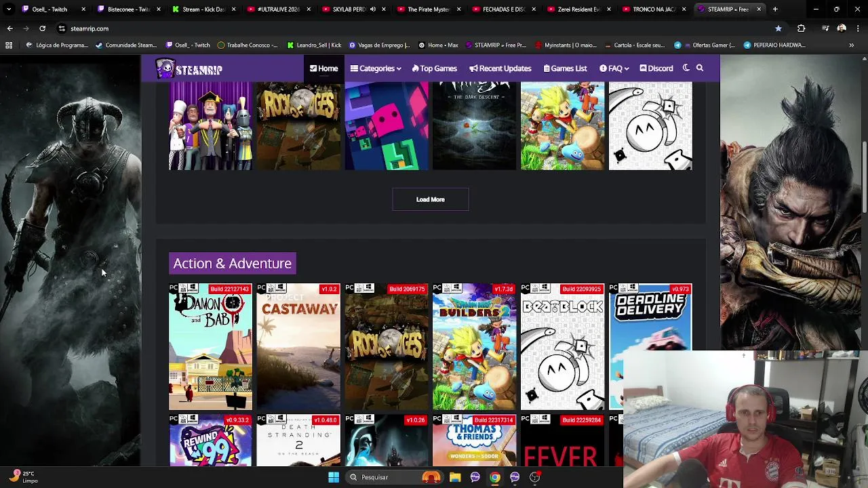
Task: Close the STEAMRIP browser tab
Action: coord(759,9)
